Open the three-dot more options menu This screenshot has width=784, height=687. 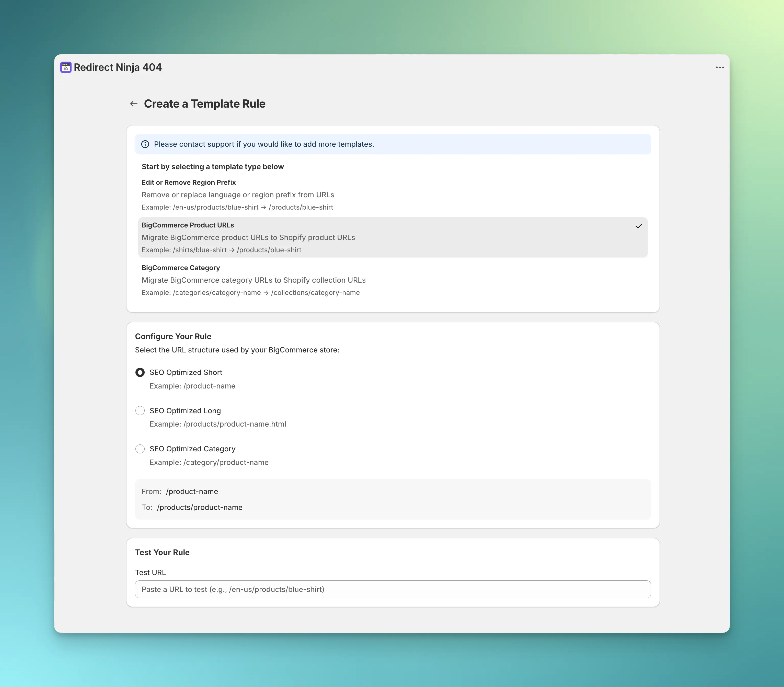(720, 67)
